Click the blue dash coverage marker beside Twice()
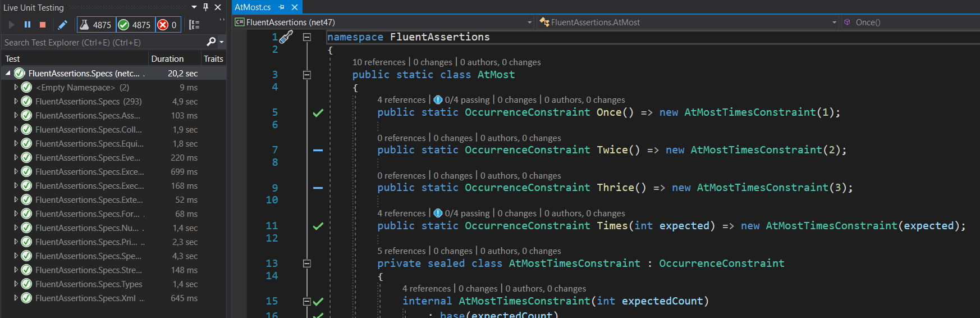 pos(318,151)
